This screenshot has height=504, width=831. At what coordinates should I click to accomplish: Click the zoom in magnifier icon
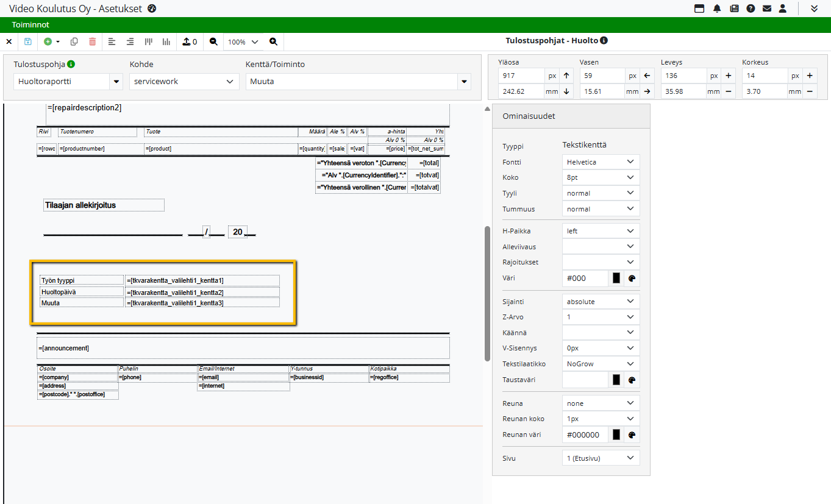(x=273, y=41)
